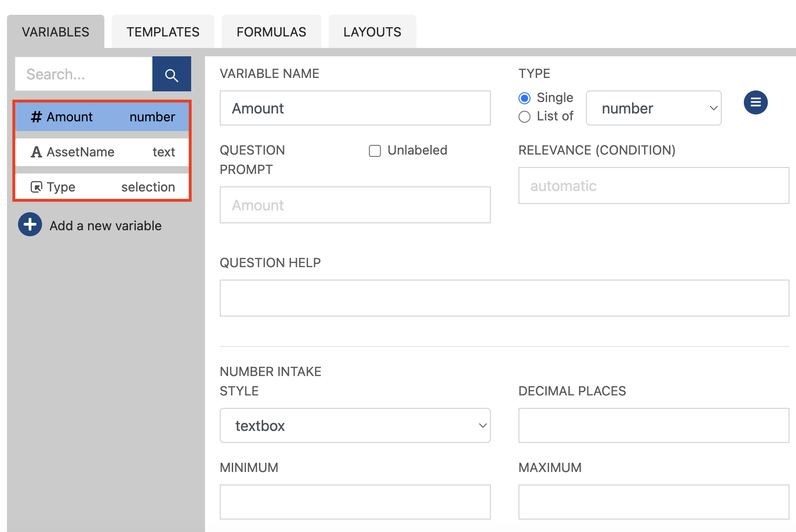Open the number intake style dropdown
Image resolution: width=796 pixels, height=532 pixels.
[355, 425]
